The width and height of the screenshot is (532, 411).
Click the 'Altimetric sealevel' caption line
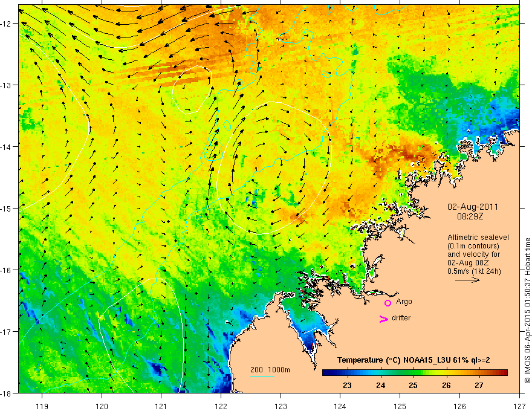(478, 238)
